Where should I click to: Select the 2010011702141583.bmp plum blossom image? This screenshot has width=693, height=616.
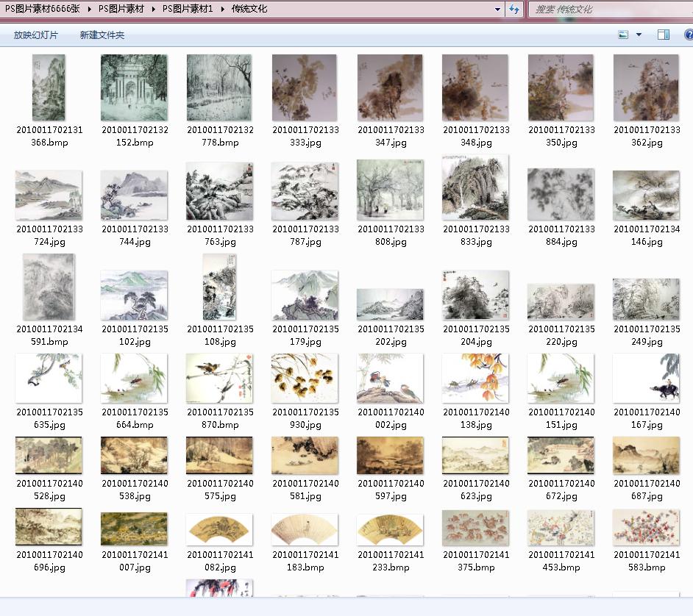point(646,529)
